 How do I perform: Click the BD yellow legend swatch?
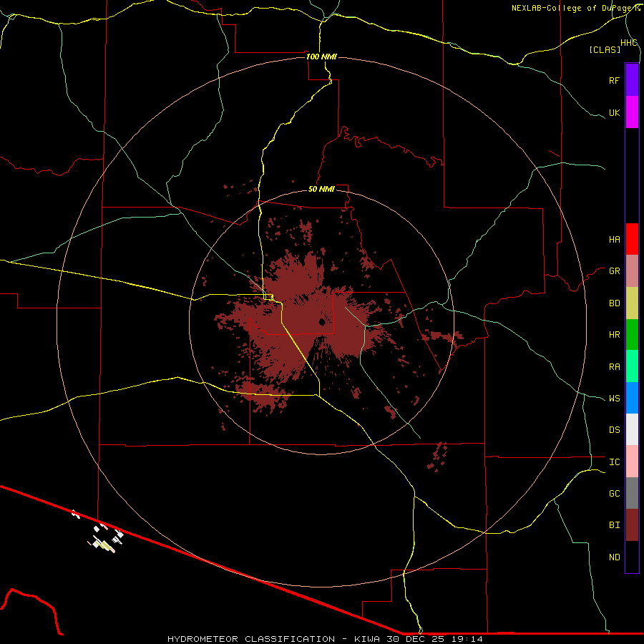tap(632, 303)
